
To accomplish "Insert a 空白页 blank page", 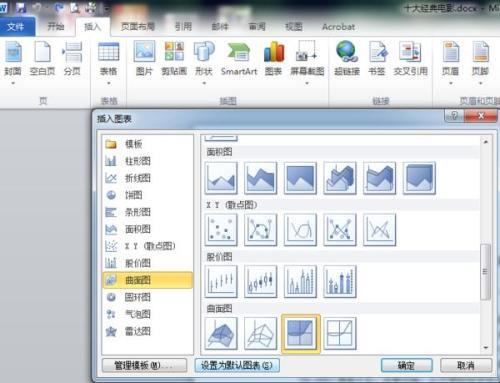I will tap(42, 59).
